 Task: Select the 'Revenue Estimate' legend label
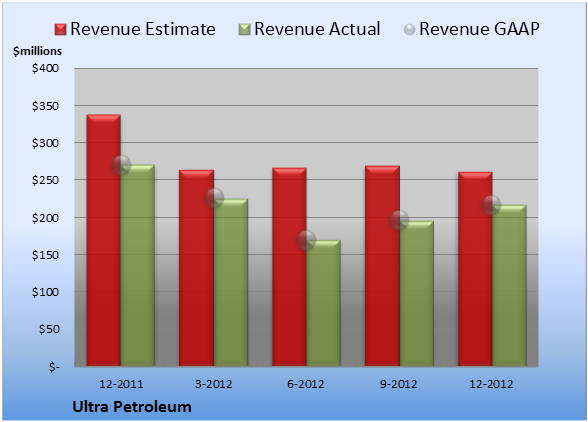(143, 29)
